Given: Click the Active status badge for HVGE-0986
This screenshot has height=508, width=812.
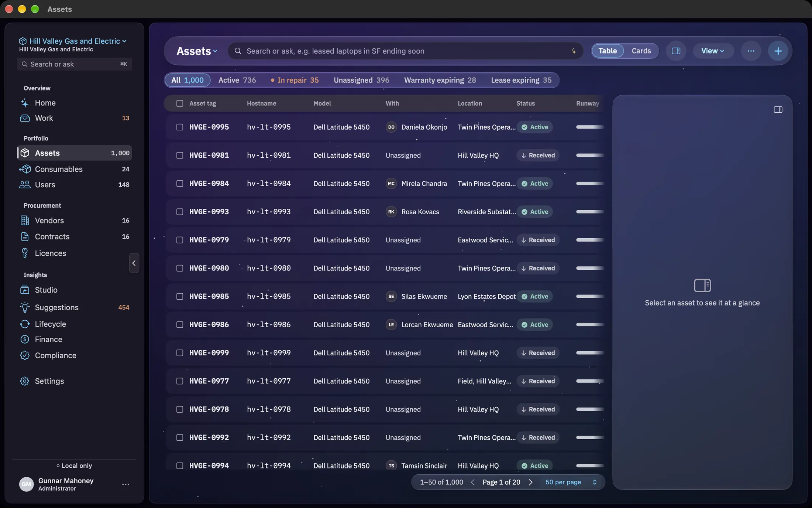Looking at the screenshot, I should [534, 325].
